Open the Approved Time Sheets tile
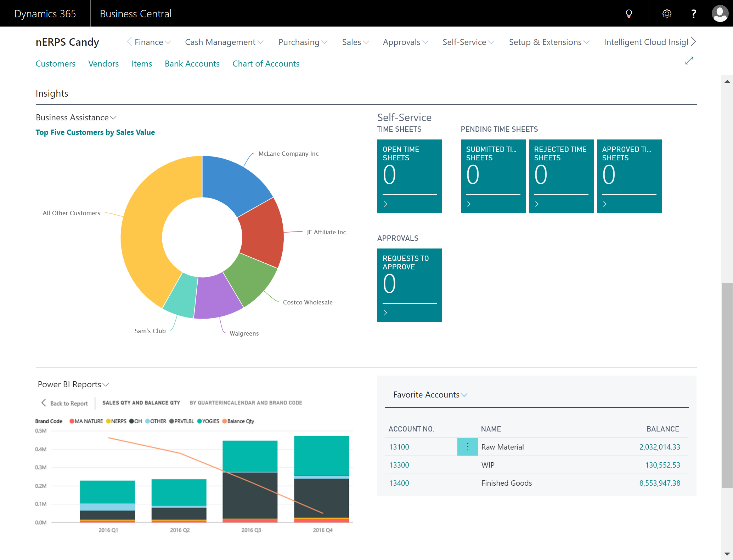 [x=629, y=176]
